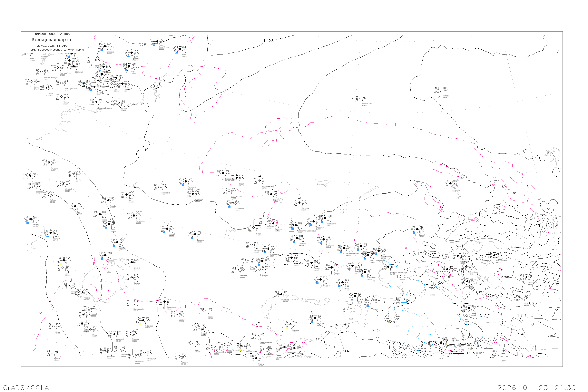Click the Козьмодемьянск station empty circle
Image resolution: width=588 pixels, height=392 pixels.
(x=62, y=83)
